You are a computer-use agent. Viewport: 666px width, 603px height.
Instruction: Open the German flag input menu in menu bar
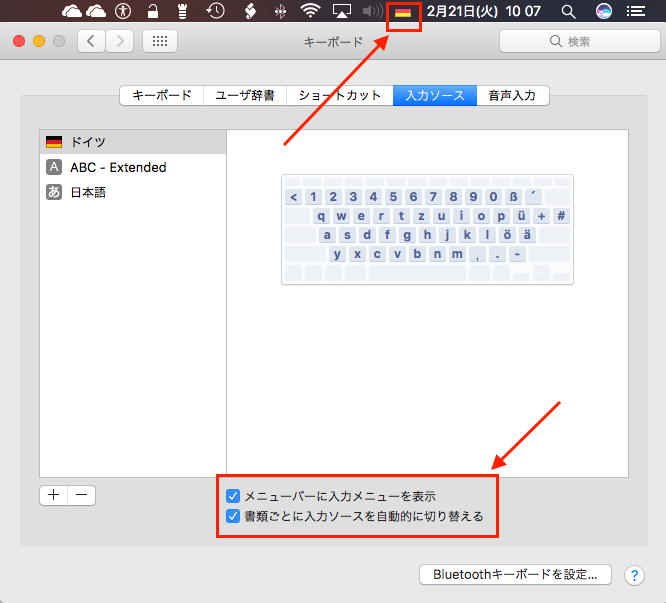click(x=403, y=12)
